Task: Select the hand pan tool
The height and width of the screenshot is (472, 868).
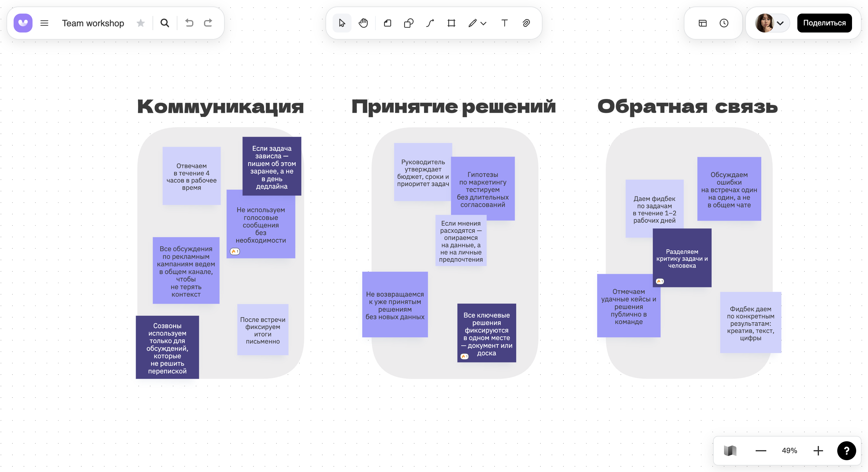Action: coord(363,23)
